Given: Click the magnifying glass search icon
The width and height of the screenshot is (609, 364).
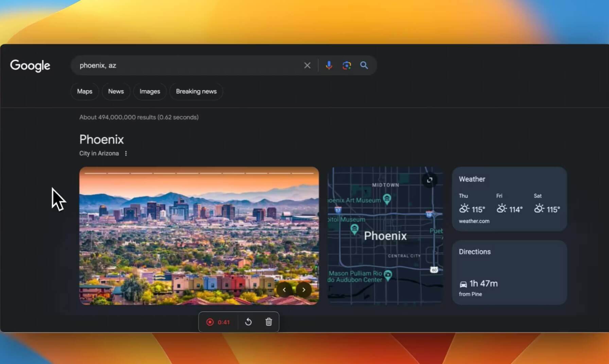Looking at the screenshot, I should [x=364, y=65].
